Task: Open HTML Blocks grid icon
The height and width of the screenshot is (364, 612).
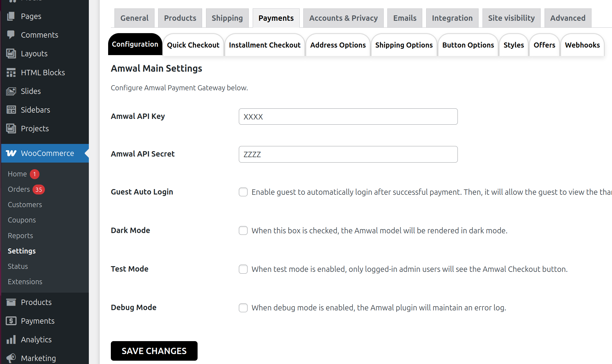Action: tap(11, 73)
